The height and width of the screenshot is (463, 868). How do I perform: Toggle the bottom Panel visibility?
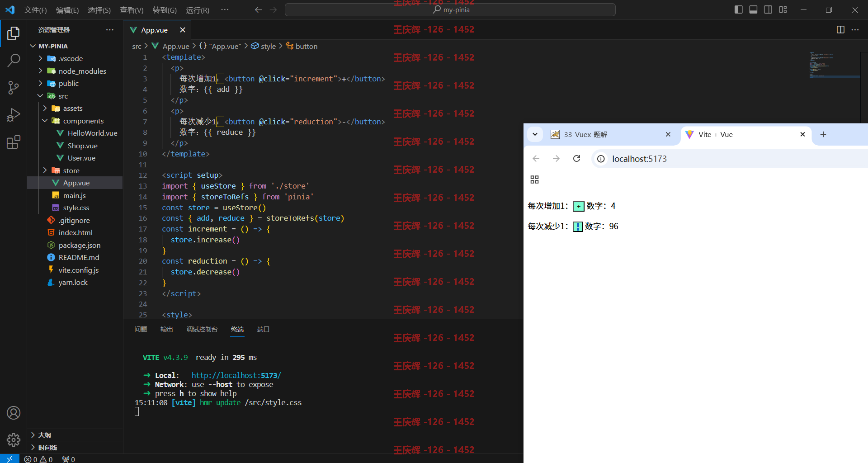click(x=753, y=9)
